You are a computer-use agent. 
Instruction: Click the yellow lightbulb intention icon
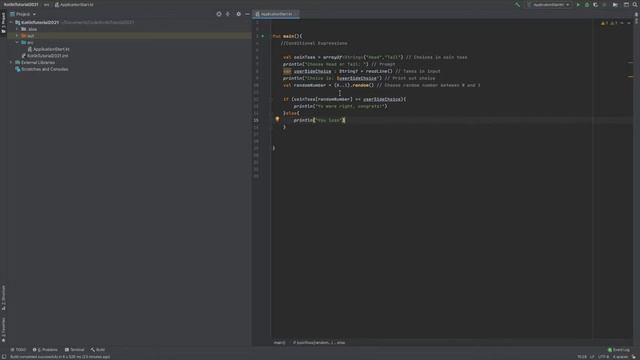[277, 119]
